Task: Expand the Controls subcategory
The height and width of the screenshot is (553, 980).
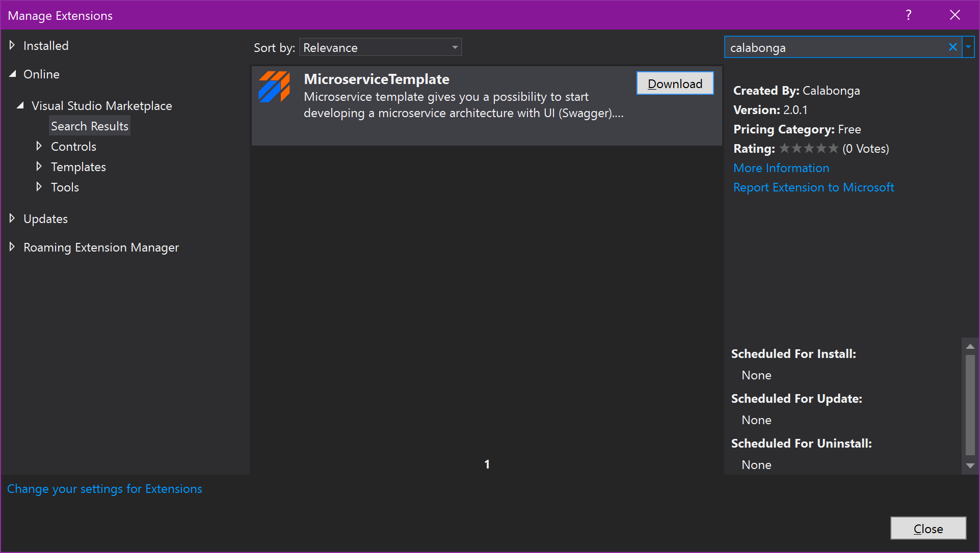Action: [x=39, y=146]
